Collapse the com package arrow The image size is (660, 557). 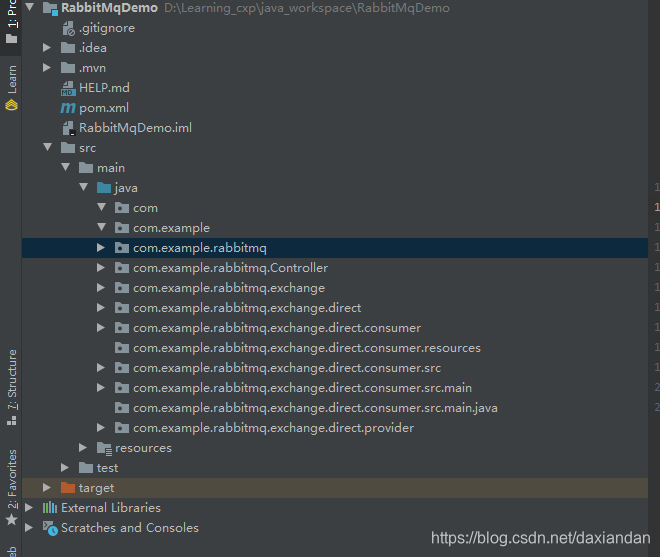pyautogui.click(x=101, y=207)
